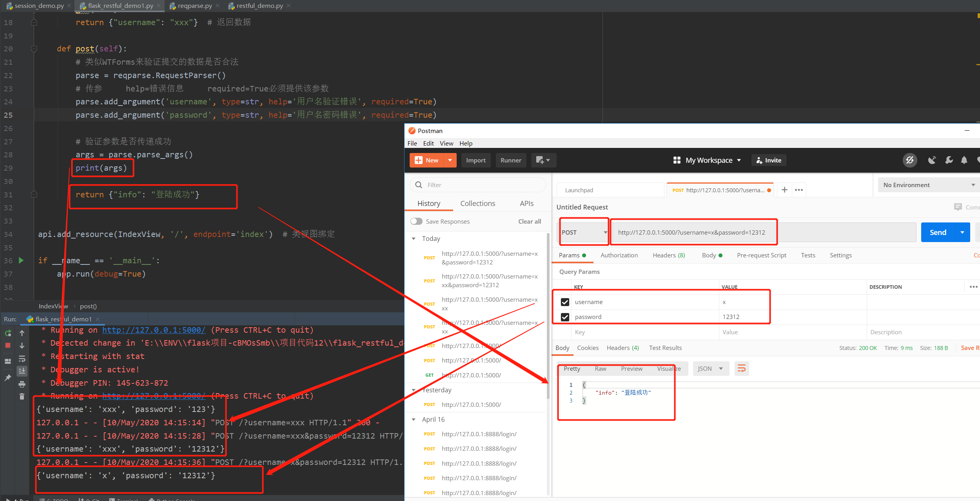Uncheck the username query param checkbox
Viewport: 980px width, 501px height.
click(565, 302)
